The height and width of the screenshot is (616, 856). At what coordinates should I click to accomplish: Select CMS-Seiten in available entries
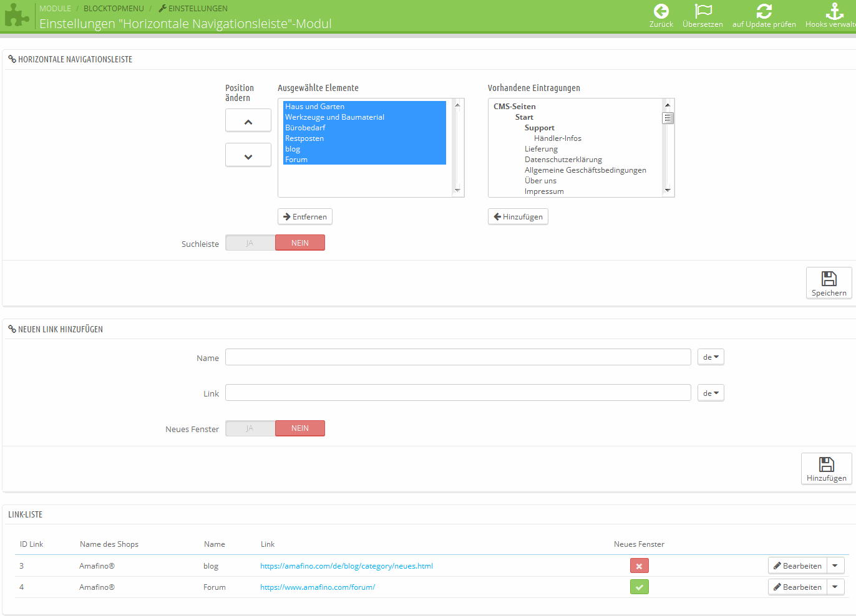tap(515, 107)
